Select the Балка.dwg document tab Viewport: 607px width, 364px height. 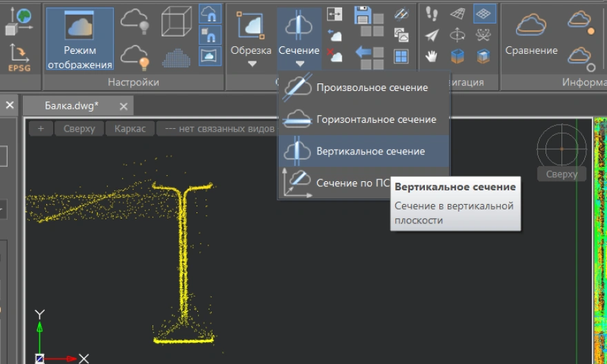(x=72, y=106)
